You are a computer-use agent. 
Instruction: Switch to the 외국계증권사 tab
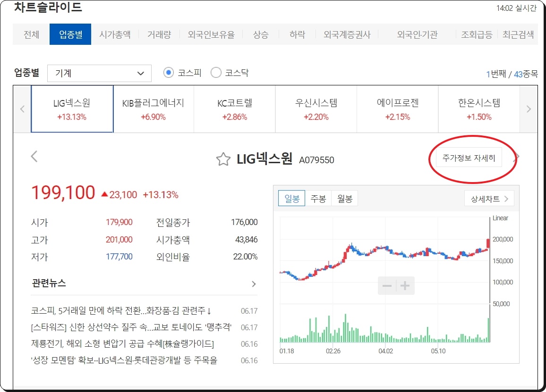click(347, 34)
